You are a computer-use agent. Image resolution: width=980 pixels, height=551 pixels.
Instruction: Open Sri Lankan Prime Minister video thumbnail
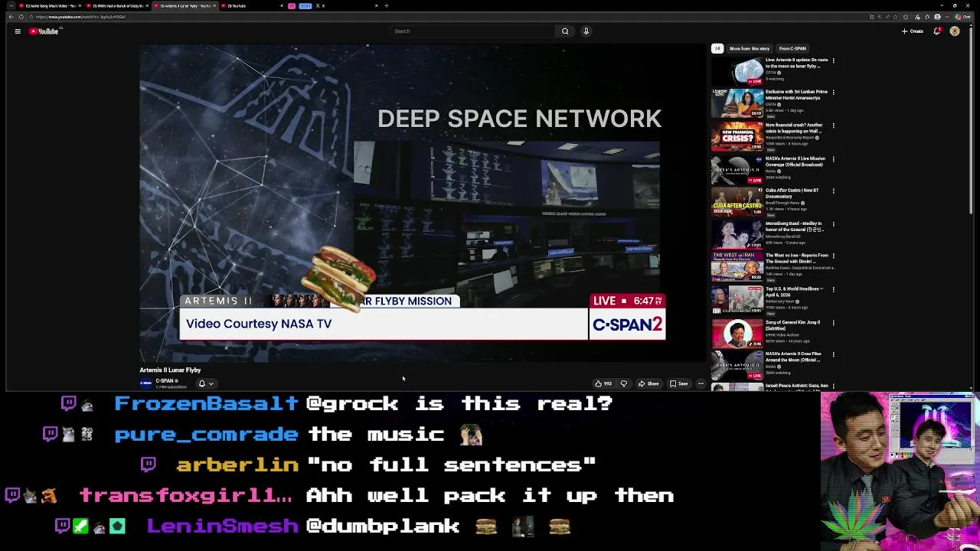[737, 103]
